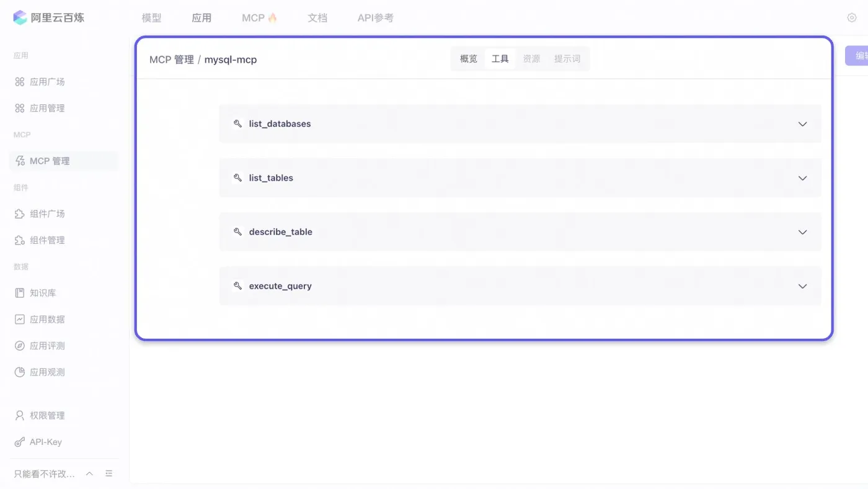Click the 应用广场 sidebar icon
This screenshot has height=489, width=868.
click(x=20, y=82)
